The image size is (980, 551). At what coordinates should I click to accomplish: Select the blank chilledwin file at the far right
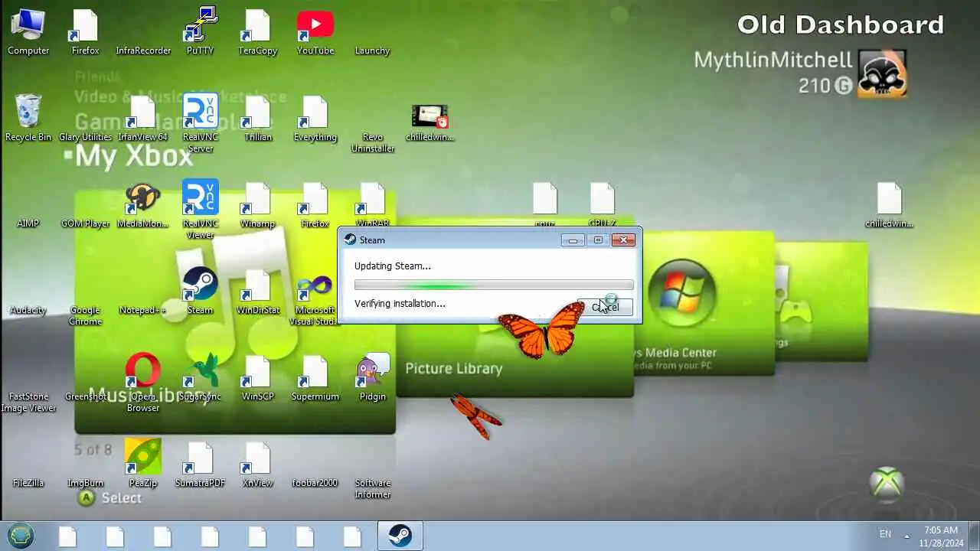click(x=889, y=199)
